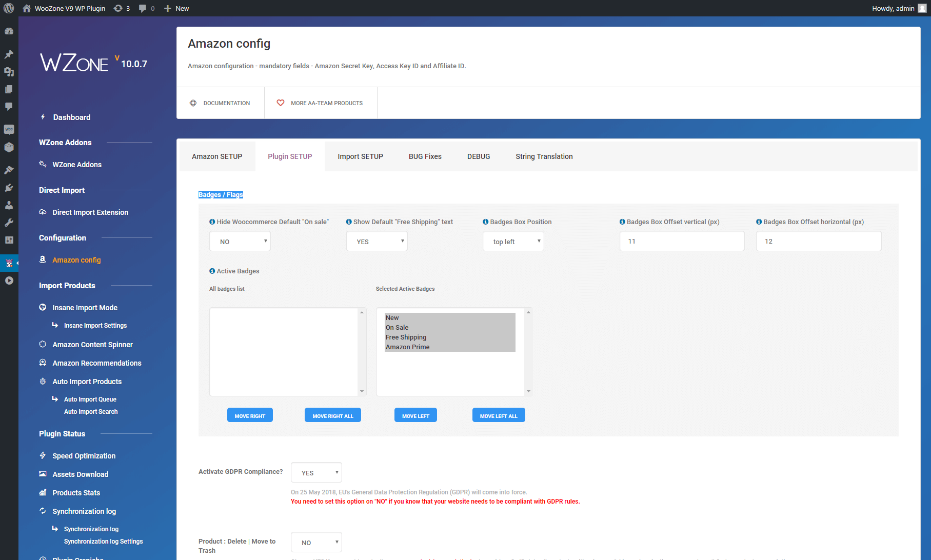
Task: Open Hide Woocommerce On sale dropdown
Action: point(240,241)
